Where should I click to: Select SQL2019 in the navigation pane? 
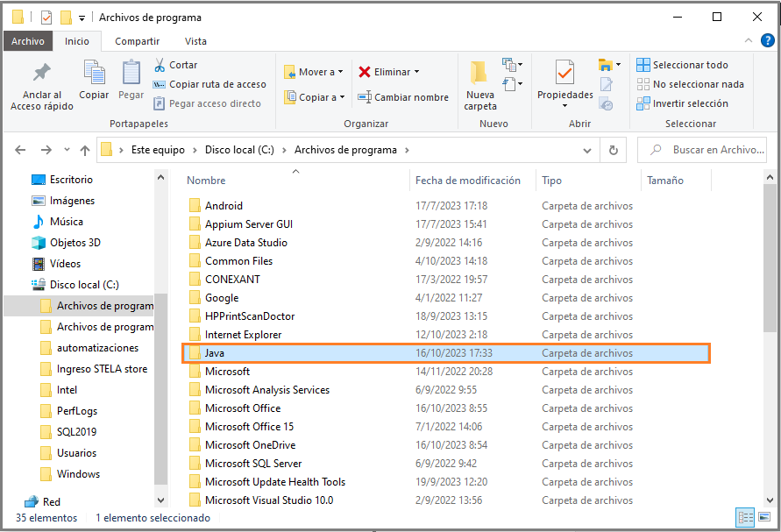68,432
